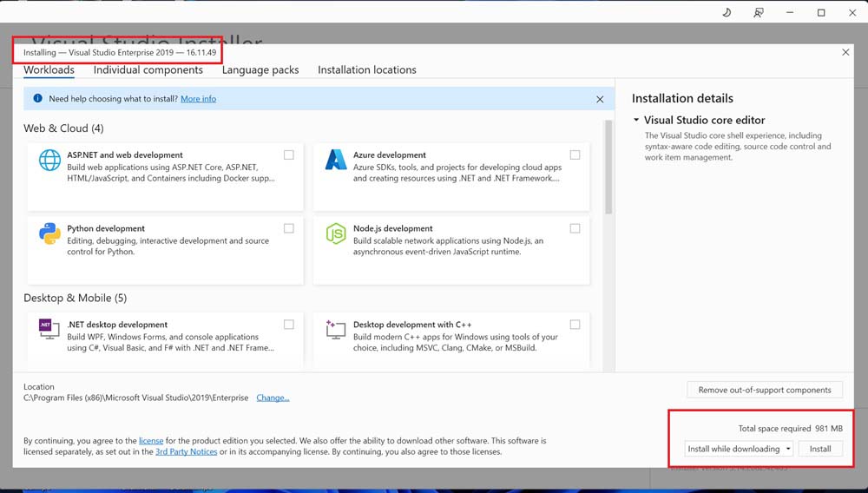Viewport: 868px width, 493px height.
Task: Switch to the Individual components tab
Action: 148,70
